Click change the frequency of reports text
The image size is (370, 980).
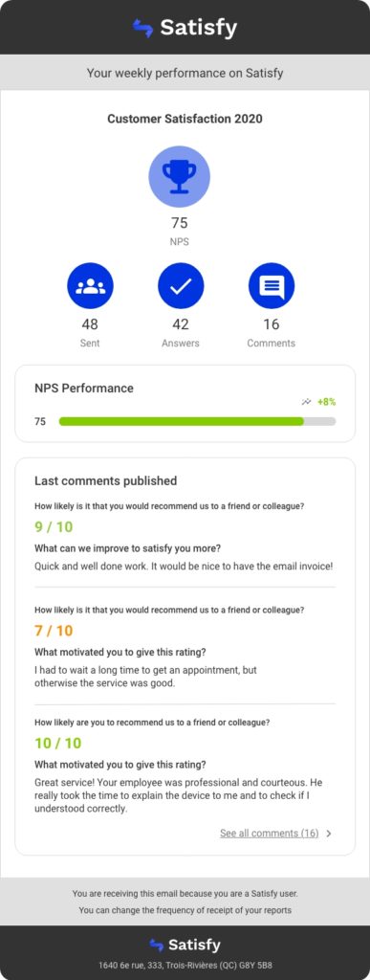click(x=185, y=910)
